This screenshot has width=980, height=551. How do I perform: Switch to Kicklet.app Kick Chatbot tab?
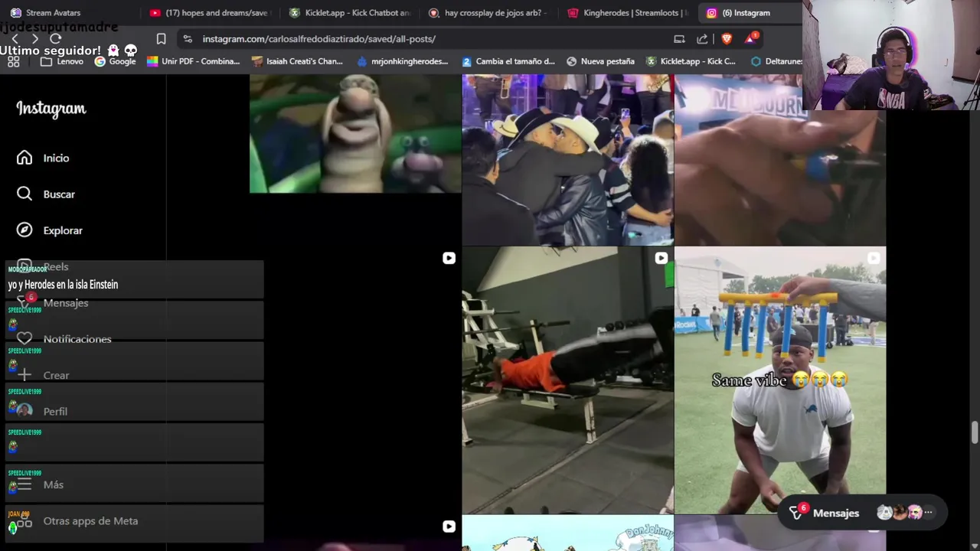tap(349, 12)
